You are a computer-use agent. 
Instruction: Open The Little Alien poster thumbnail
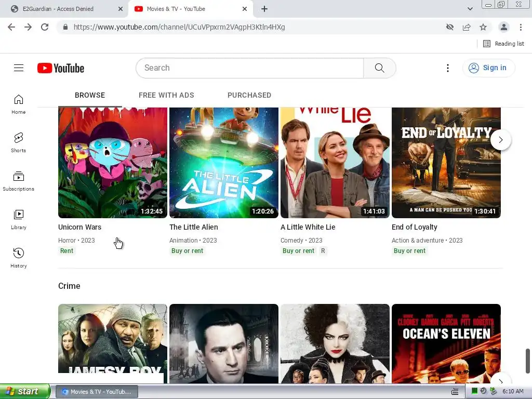tap(224, 163)
